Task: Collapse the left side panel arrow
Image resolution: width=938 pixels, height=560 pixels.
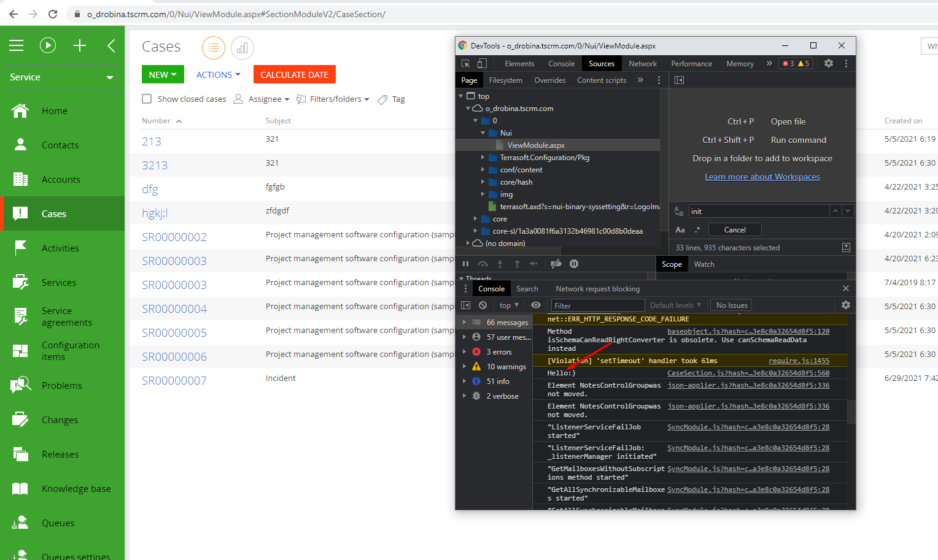Action: pos(111,45)
